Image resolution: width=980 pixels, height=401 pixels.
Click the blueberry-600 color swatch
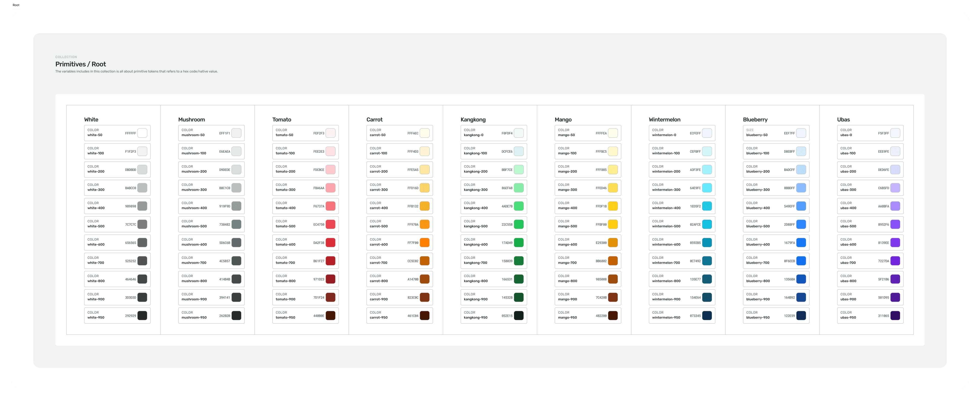tap(801, 242)
